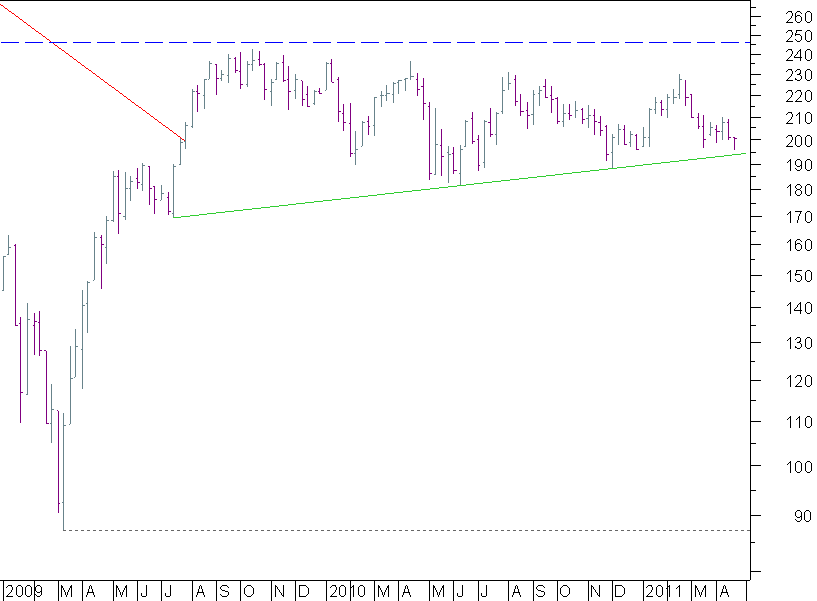The height and width of the screenshot is (601, 817).
Task: Select the 130 price axis label
Action: tap(799, 343)
